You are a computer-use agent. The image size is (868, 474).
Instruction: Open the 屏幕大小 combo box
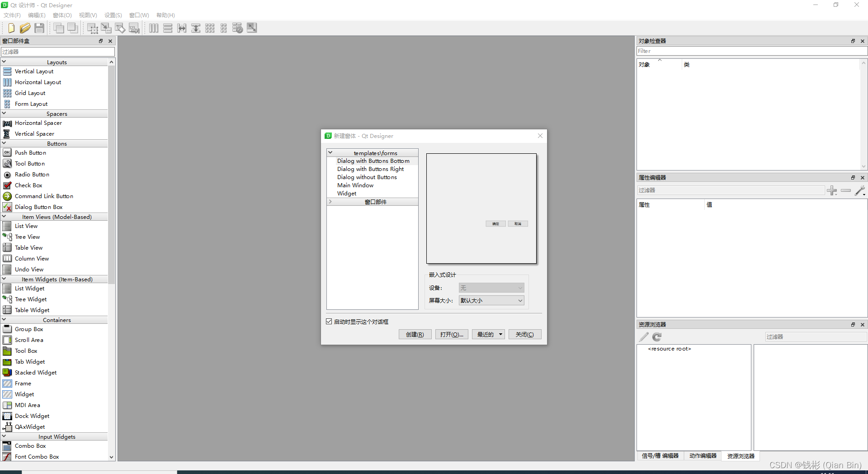pos(491,300)
